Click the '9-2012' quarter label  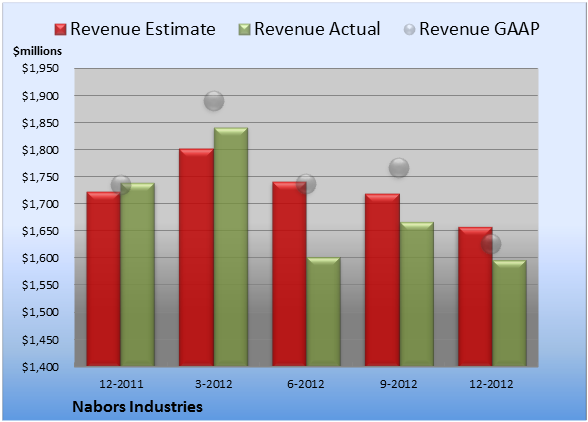click(x=399, y=384)
